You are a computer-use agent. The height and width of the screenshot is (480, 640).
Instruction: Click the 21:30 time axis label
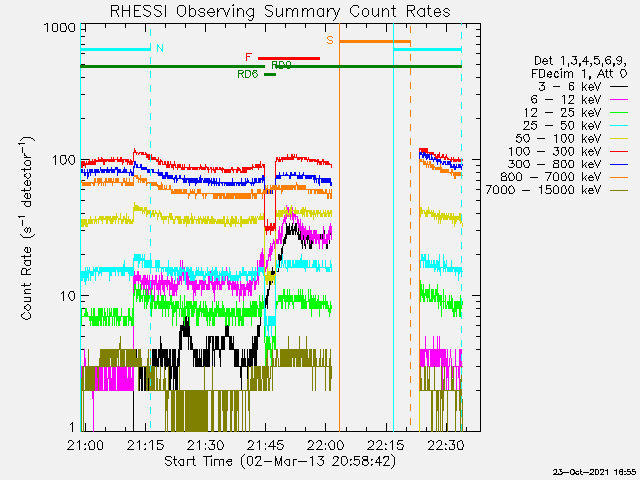[x=205, y=445]
